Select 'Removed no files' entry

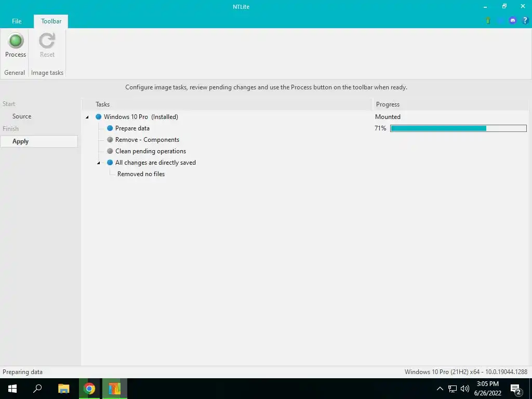coord(141,174)
